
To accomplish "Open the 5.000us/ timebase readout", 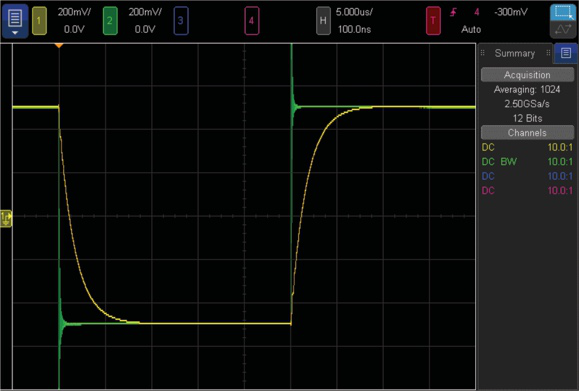I will coord(354,12).
